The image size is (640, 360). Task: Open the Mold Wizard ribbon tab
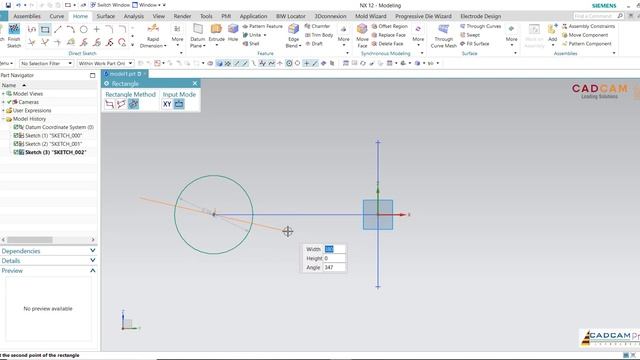[x=371, y=16]
